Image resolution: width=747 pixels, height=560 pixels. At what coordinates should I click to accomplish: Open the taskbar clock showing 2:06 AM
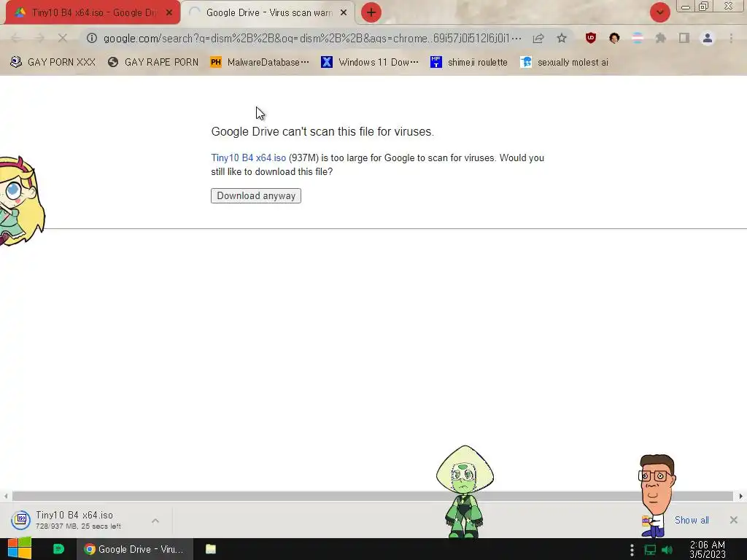[708, 549]
